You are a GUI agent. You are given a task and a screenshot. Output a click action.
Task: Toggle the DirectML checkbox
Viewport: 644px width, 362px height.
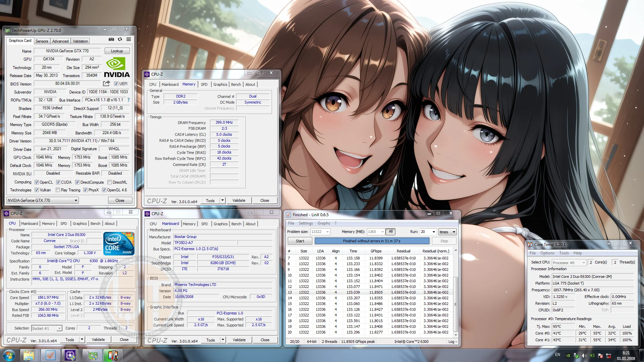click(109, 182)
